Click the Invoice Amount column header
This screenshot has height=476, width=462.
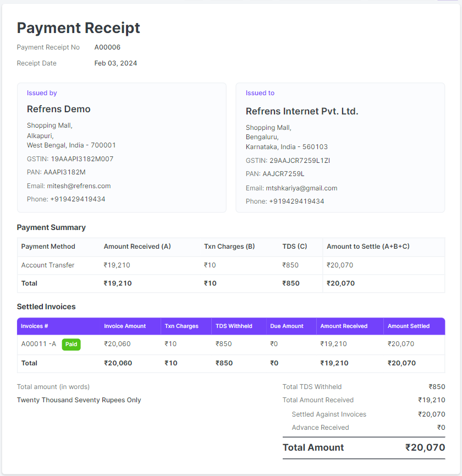(125, 326)
